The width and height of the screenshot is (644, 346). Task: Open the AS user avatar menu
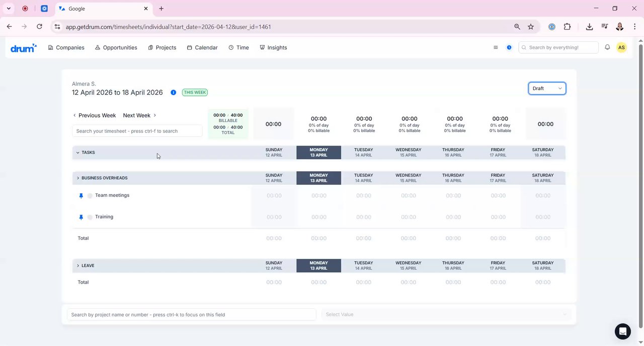(621, 47)
